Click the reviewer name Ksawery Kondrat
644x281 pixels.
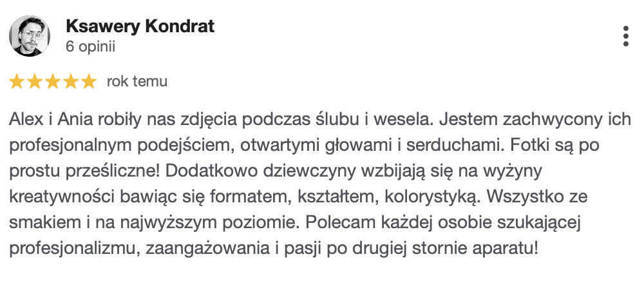140,26
